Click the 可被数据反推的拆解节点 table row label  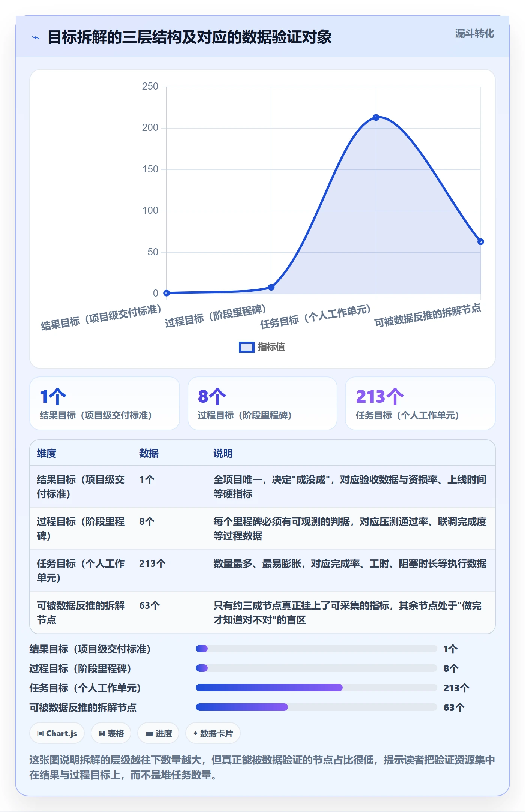click(x=81, y=613)
